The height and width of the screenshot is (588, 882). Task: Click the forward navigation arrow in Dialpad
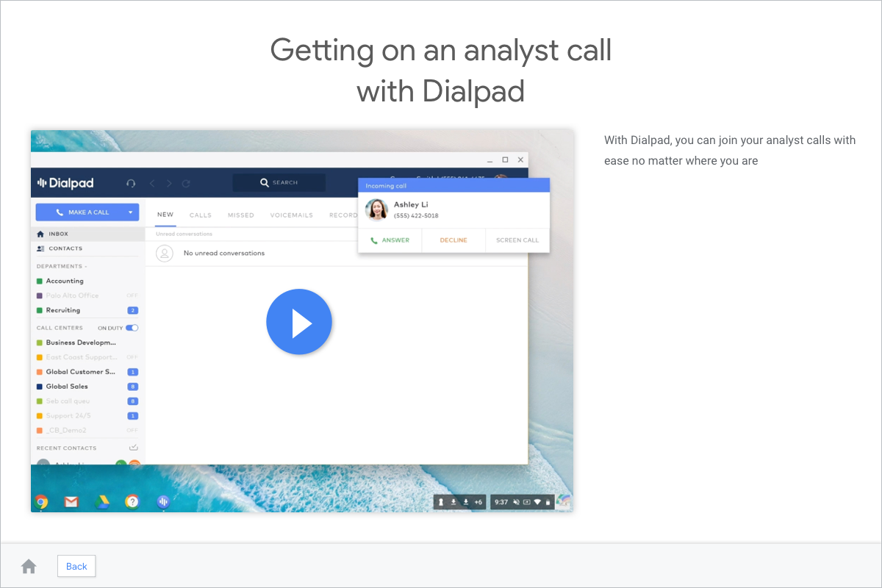point(169,183)
